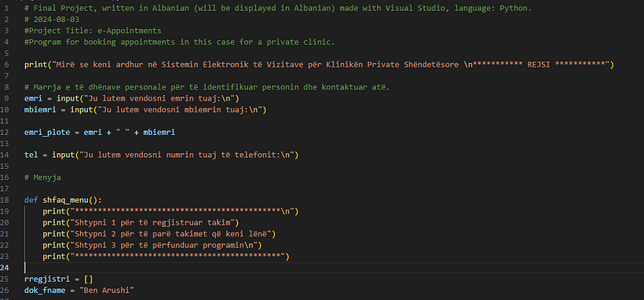Click the def keyword on line 18
Image resolution: width=644 pixels, height=300 pixels.
[x=31, y=200]
